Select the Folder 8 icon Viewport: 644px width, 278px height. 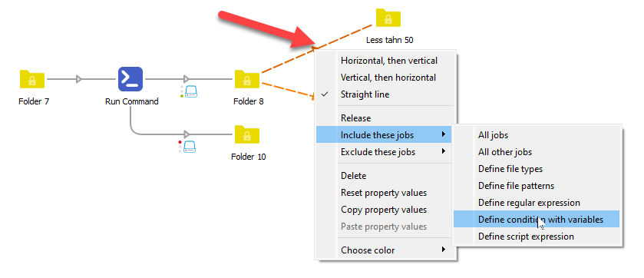(x=247, y=79)
